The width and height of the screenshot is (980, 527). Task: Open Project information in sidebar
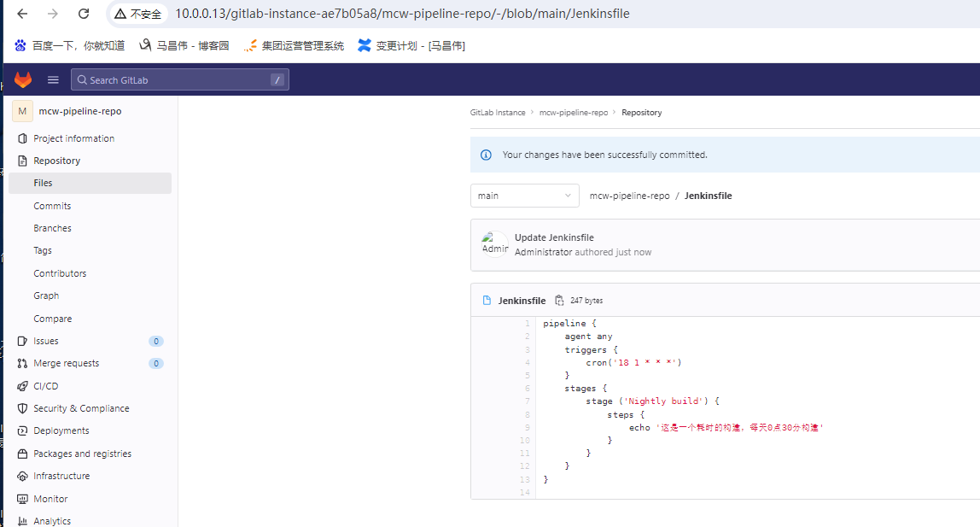pos(73,138)
